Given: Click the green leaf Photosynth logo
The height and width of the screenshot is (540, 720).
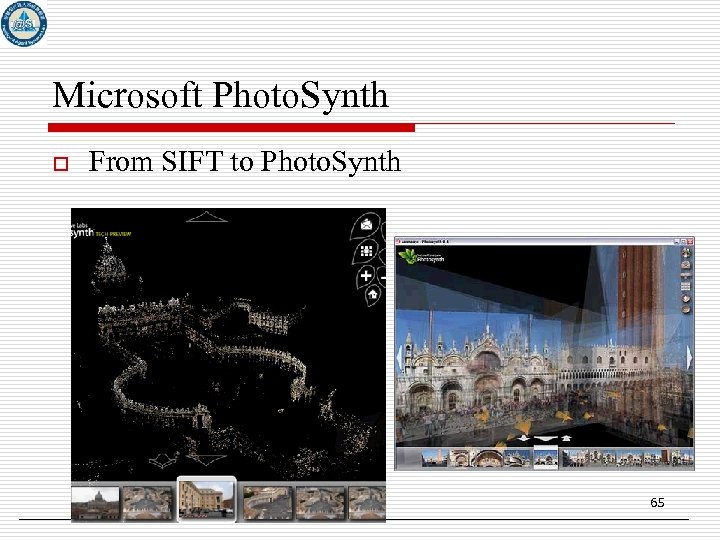Looking at the screenshot, I should 408,256.
